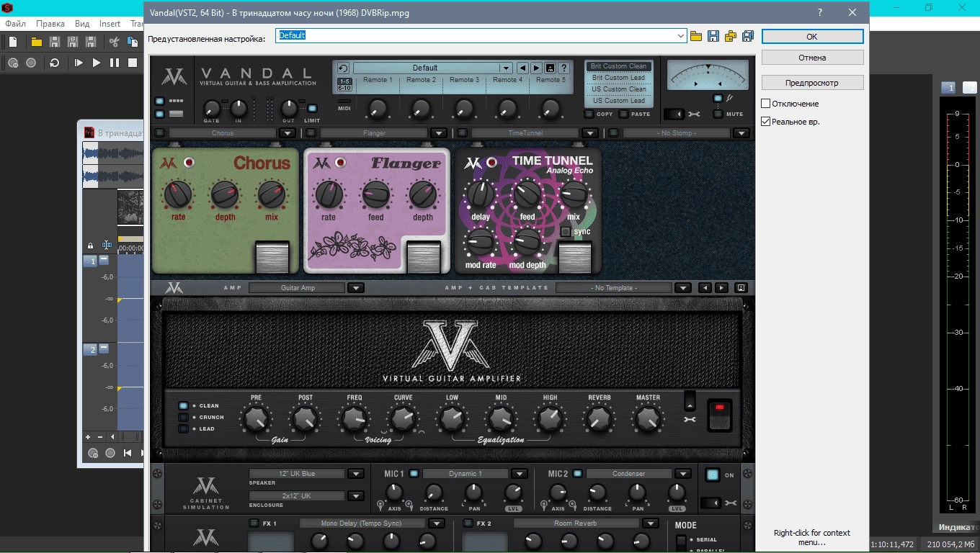Toggle MIC 2 enable button
Screen dimensions: 980x553
coord(577,474)
